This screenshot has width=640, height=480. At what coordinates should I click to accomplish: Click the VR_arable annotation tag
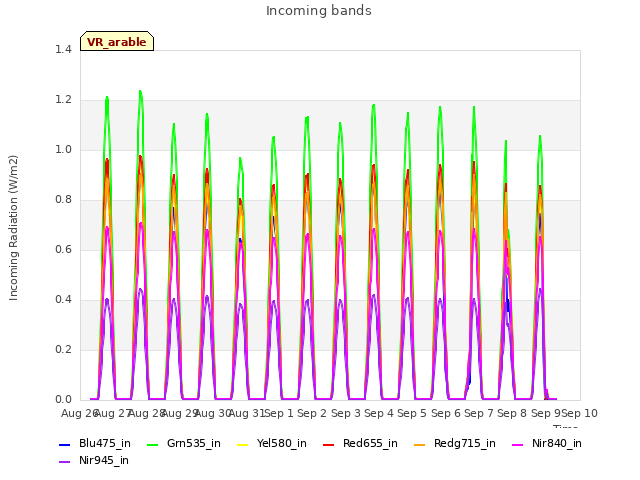coord(117,41)
